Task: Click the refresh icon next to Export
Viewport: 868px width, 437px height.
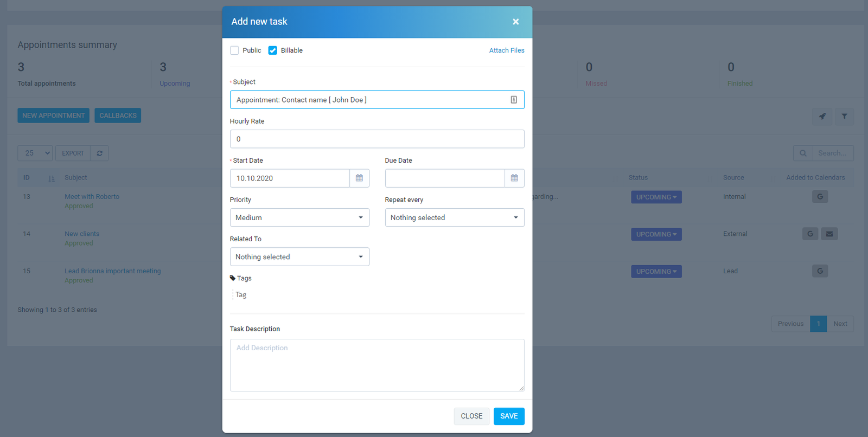Action: [99, 153]
